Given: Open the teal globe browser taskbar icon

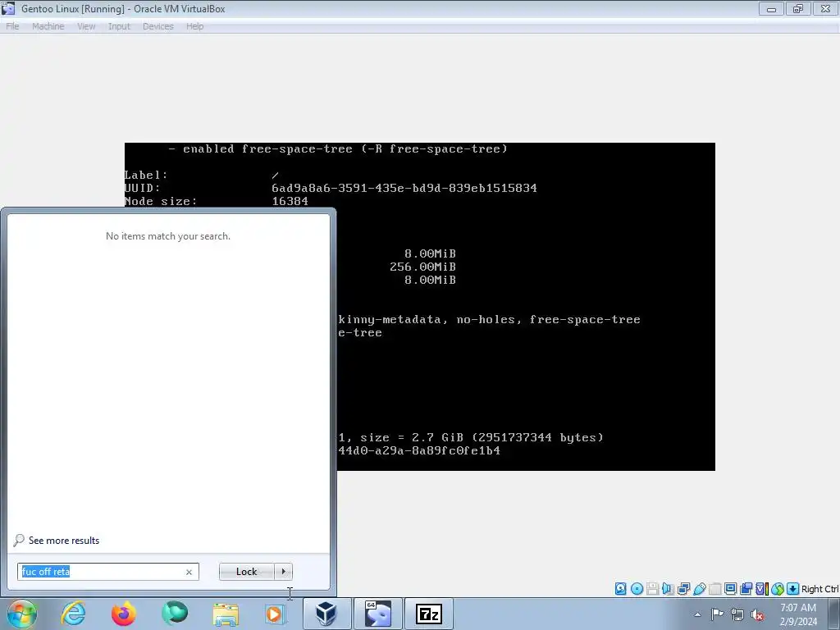Looking at the screenshot, I should (x=175, y=614).
